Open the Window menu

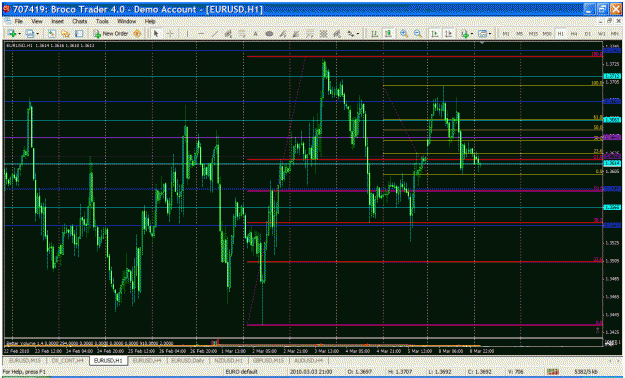(126, 21)
